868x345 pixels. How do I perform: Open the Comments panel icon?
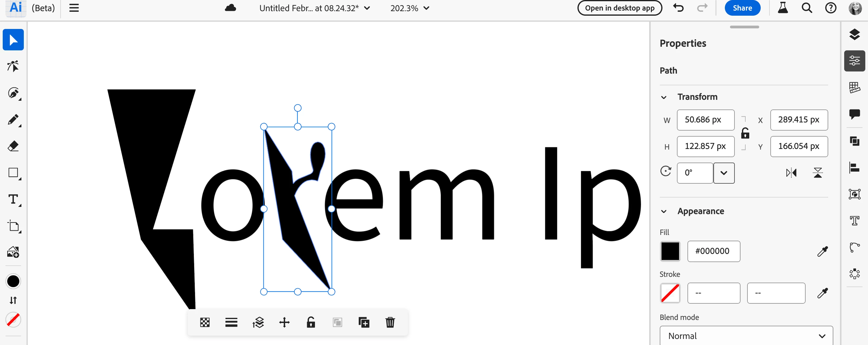pos(854,114)
